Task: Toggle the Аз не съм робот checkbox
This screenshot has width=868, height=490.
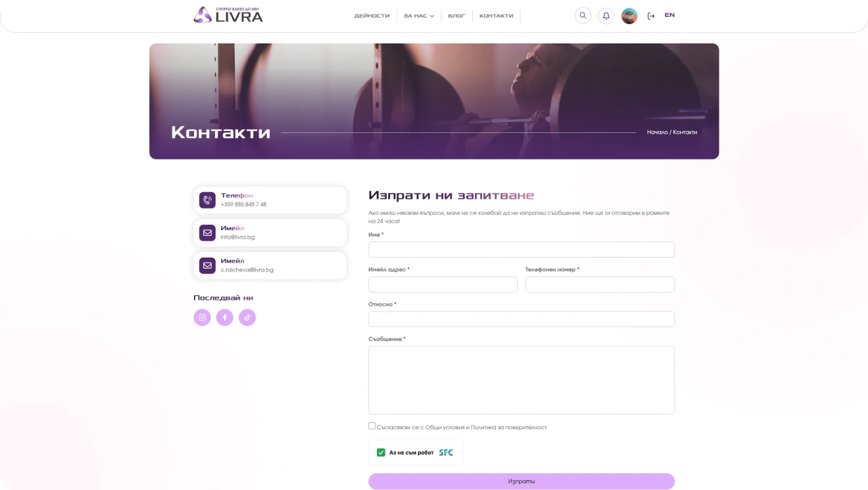Action: pos(381,452)
